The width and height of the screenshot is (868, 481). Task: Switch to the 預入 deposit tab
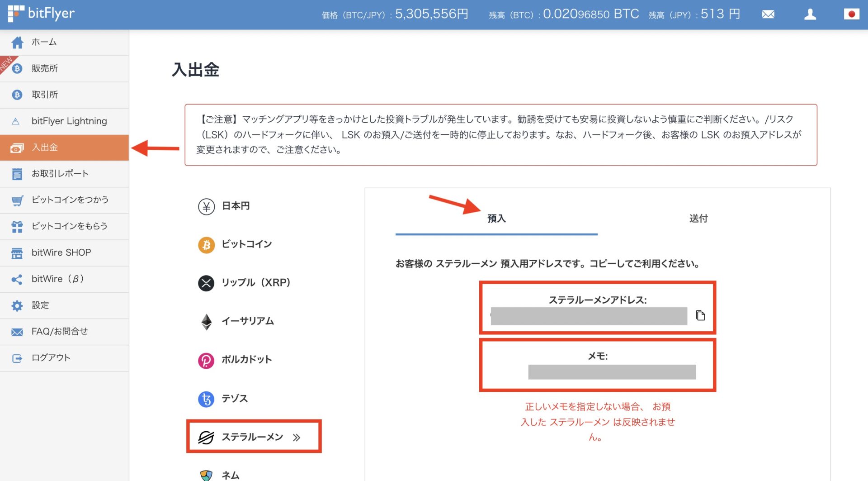pyautogui.click(x=496, y=219)
